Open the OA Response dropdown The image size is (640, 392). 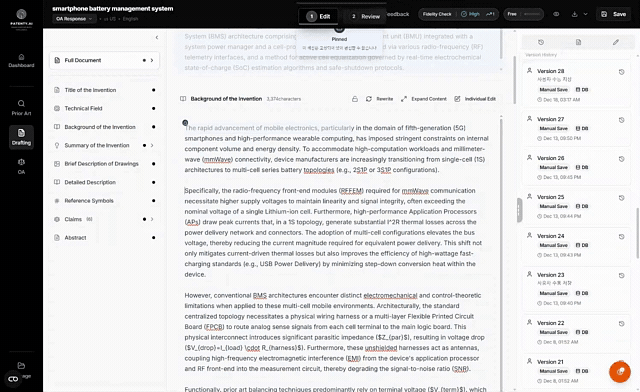point(74,19)
